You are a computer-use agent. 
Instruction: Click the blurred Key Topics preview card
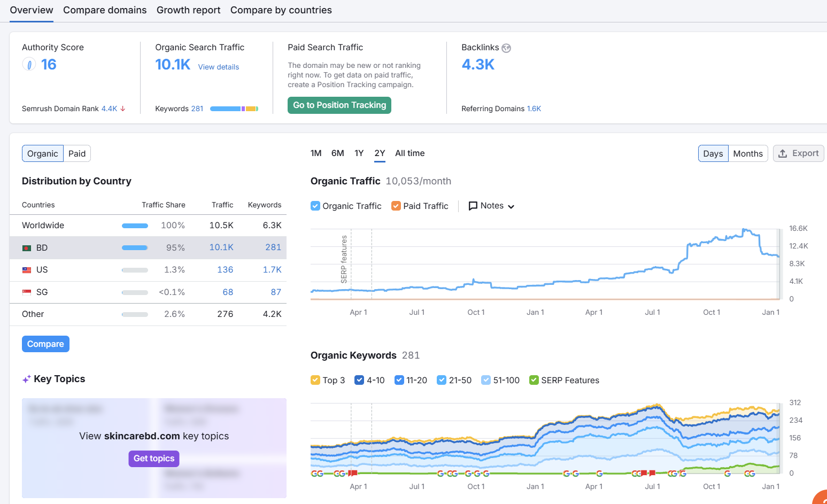(154, 448)
